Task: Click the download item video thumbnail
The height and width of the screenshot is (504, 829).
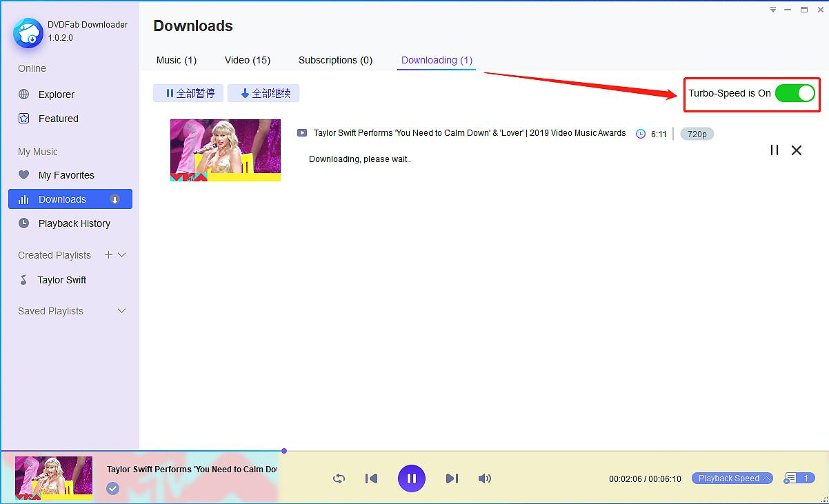Action: (226, 150)
